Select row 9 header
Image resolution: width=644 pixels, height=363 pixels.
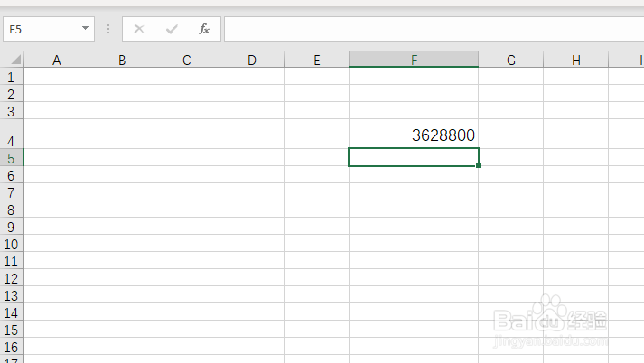point(12,227)
